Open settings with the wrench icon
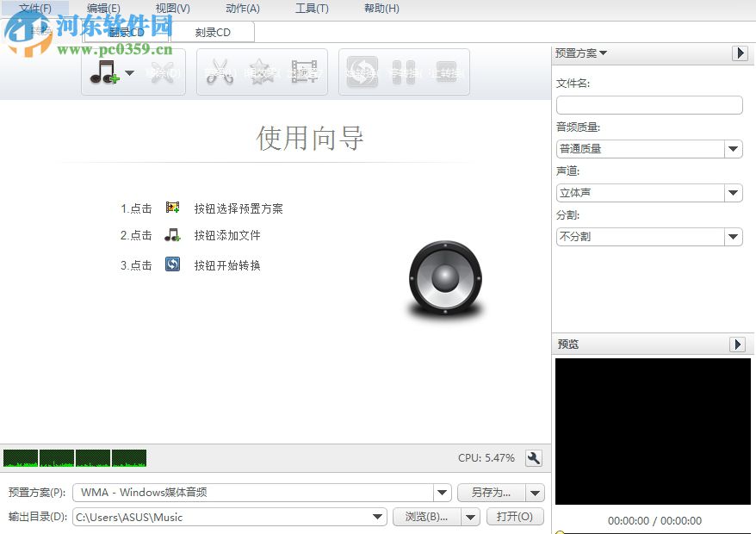Screen dimensions: 756x534 tap(534, 458)
